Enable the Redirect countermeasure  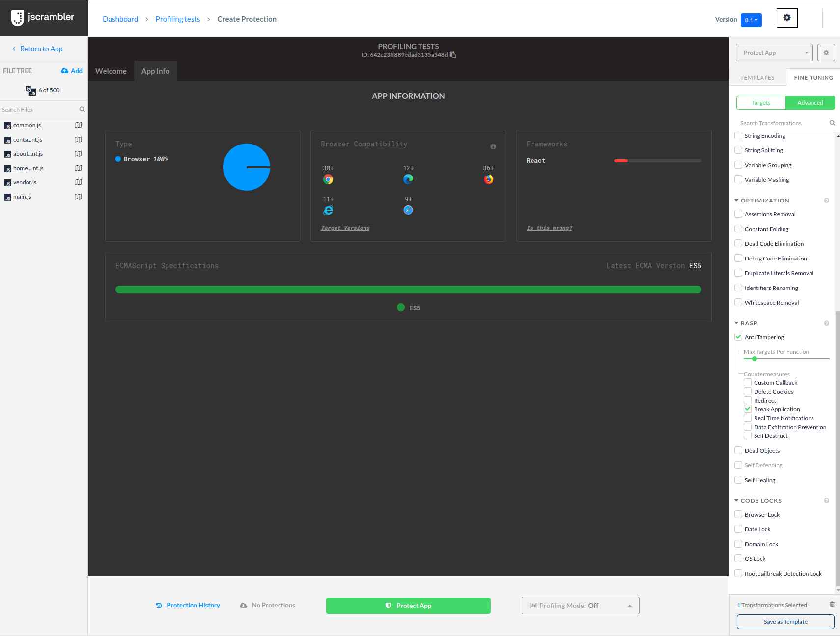tap(748, 400)
